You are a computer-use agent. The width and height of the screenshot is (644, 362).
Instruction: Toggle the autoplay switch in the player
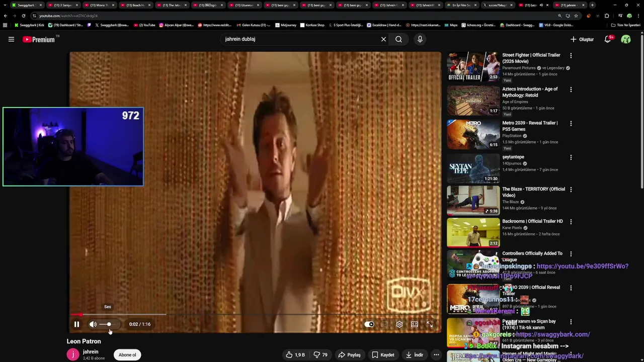pyautogui.click(x=369, y=324)
